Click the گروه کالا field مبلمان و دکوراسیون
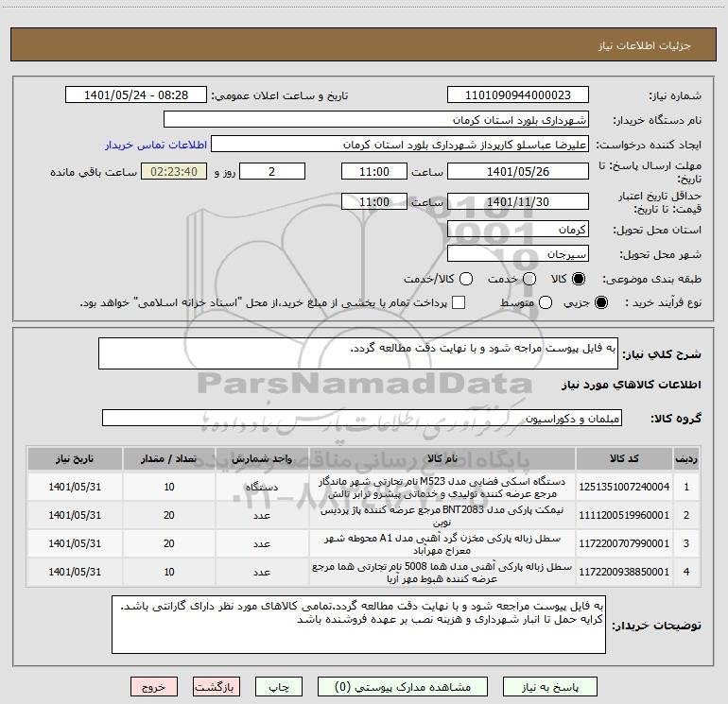This screenshot has width=728, height=704. click(362, 418)
